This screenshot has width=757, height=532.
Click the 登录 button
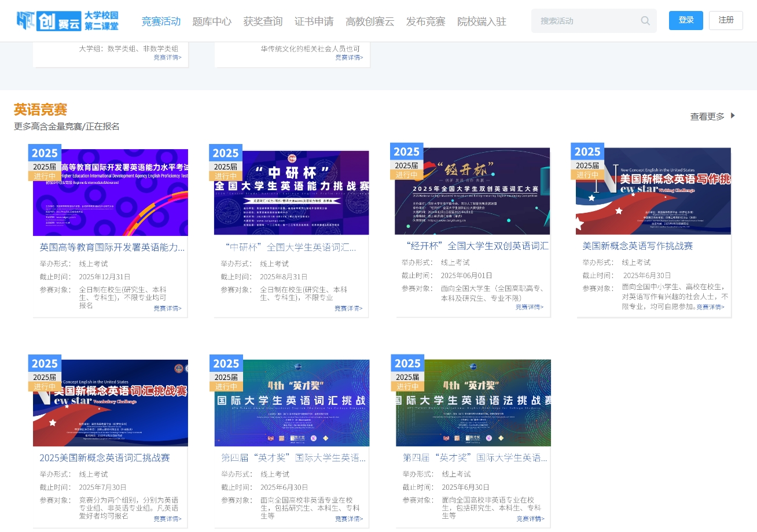pos(686,20)
